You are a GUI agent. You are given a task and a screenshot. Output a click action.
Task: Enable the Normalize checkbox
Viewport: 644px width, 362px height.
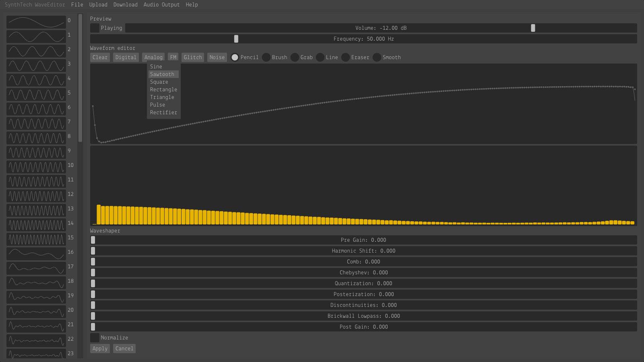click(x=95, y=337)
